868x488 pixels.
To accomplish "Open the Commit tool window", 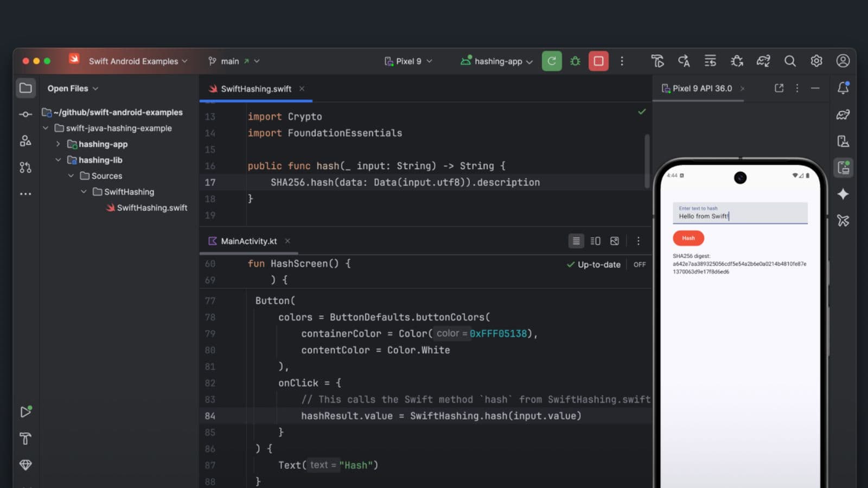I will click(25, 114).
